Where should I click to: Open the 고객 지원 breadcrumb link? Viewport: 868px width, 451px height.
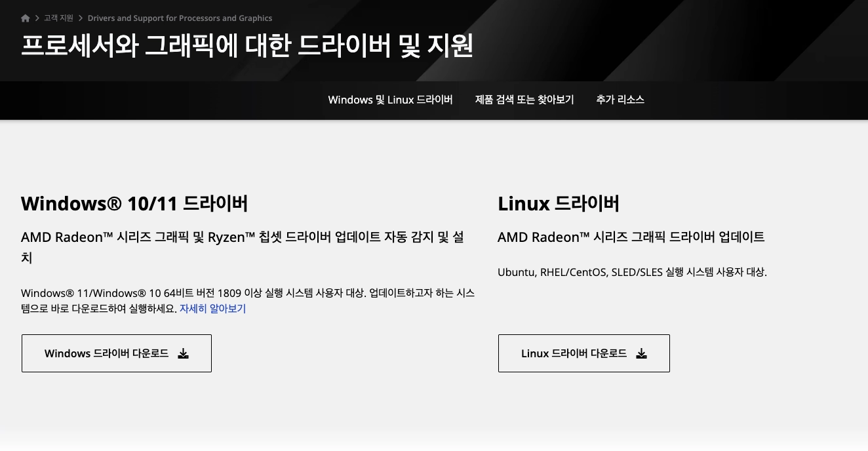58,18
